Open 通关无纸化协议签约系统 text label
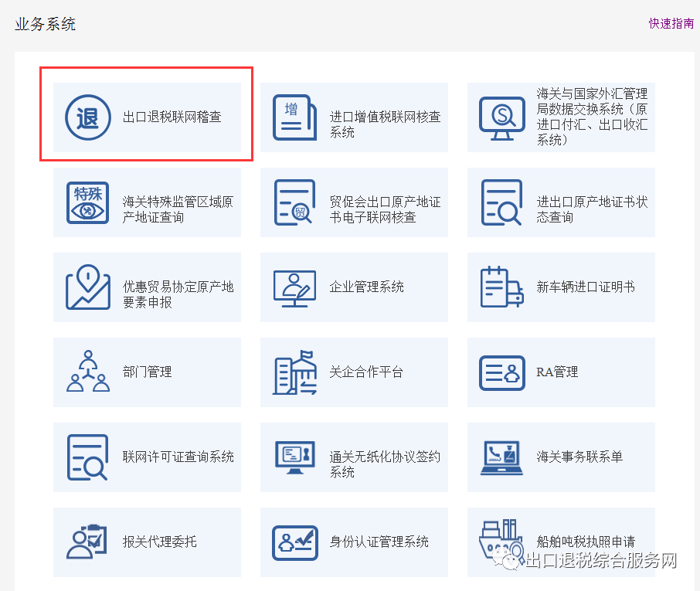 pyautogui.click(x=385, y=464)
